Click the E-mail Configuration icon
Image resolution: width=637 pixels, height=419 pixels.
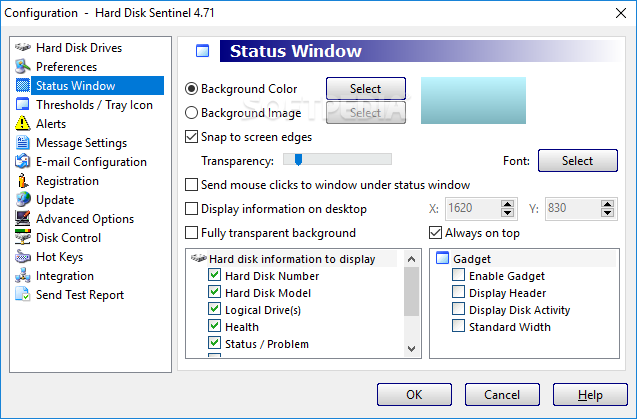[23, 161]
